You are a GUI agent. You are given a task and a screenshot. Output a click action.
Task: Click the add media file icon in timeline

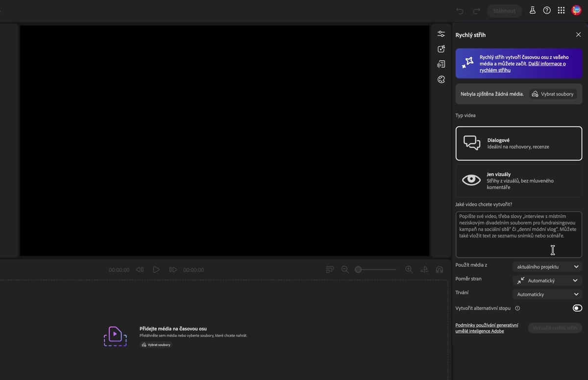point(115,336)
